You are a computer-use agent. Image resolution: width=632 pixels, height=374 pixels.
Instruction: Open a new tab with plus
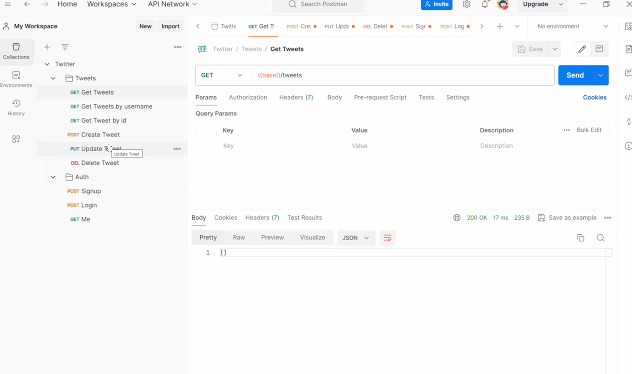(x=500, y=26)
